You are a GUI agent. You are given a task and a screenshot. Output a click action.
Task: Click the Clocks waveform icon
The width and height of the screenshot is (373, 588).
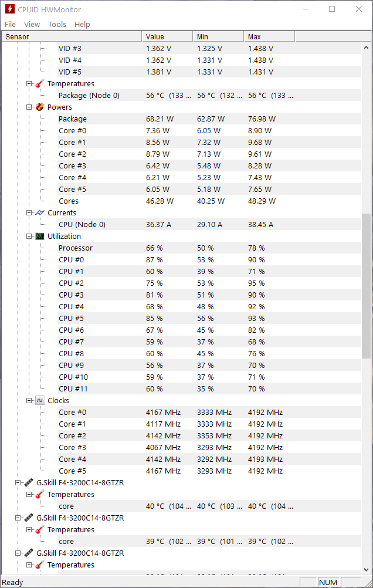[40, 400]
